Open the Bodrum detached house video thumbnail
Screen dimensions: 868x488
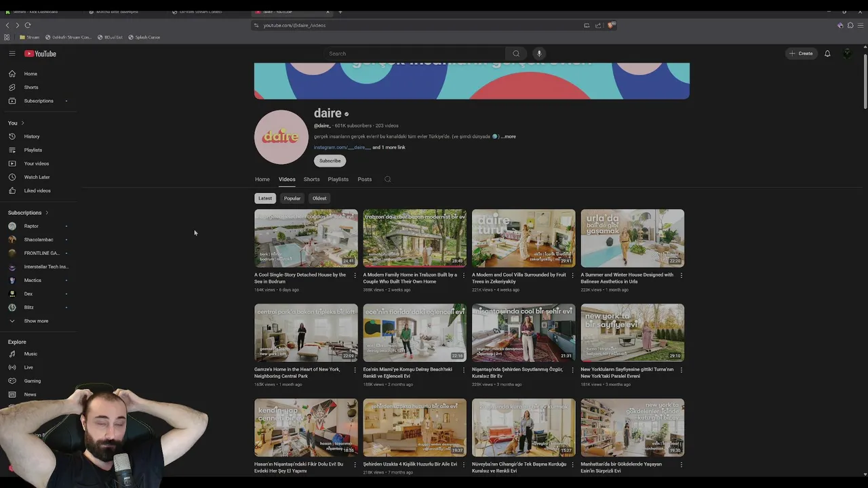pos(306,238)
